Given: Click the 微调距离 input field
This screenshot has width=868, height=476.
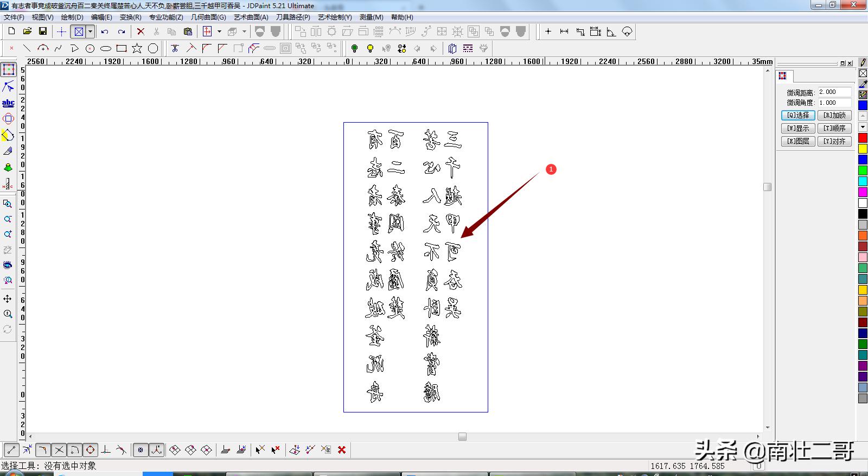Looking at the screenshot, I should [835, 92].
